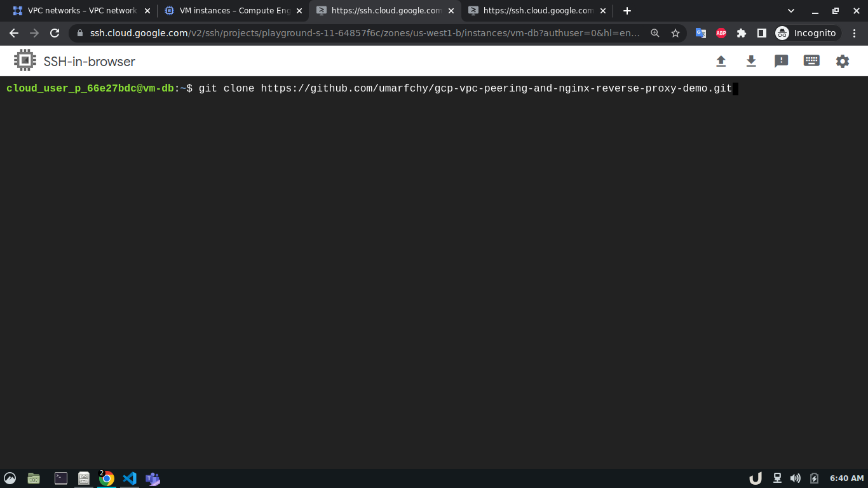Click the address bar URL
This screenshot has width=868, height=488.
click(x=365, y=33)
